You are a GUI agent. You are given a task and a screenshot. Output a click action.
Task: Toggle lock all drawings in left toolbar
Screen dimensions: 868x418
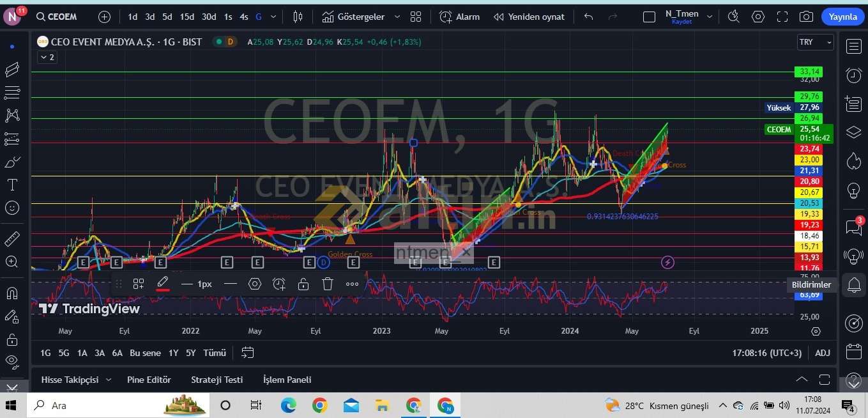[11, 339]
